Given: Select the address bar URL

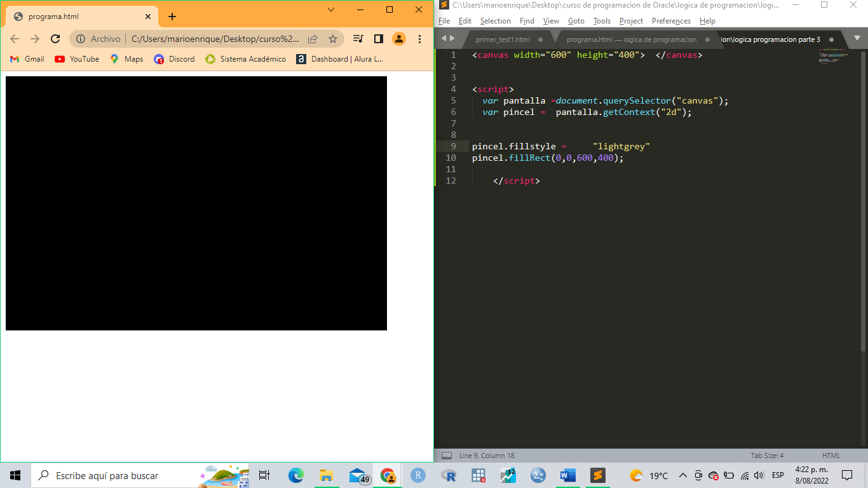Looking at the screenshot, I should pyautogui.click(x=215, y=39).
